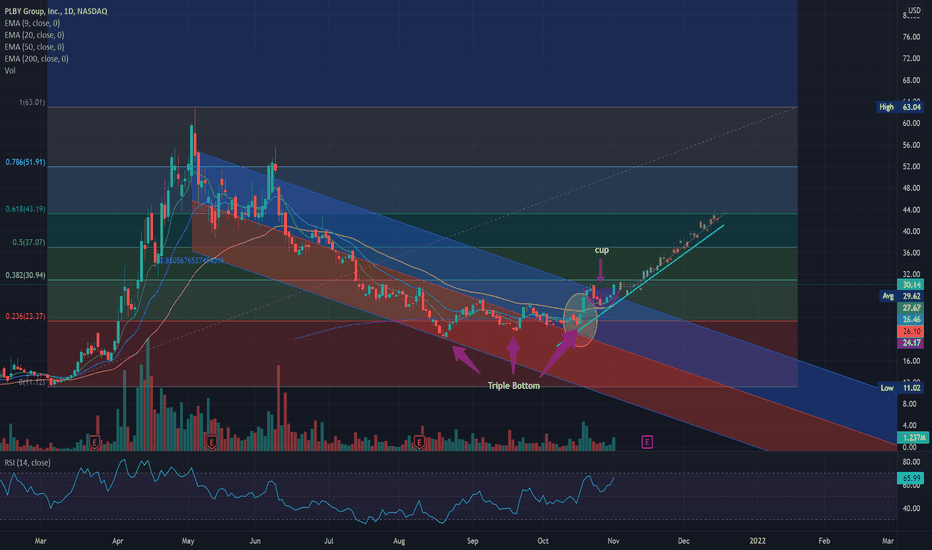This screenshot has height=550, width=932.
Task: Click the 76.00 price axis label
Action: pyautogui.click(x=911, y=37)
